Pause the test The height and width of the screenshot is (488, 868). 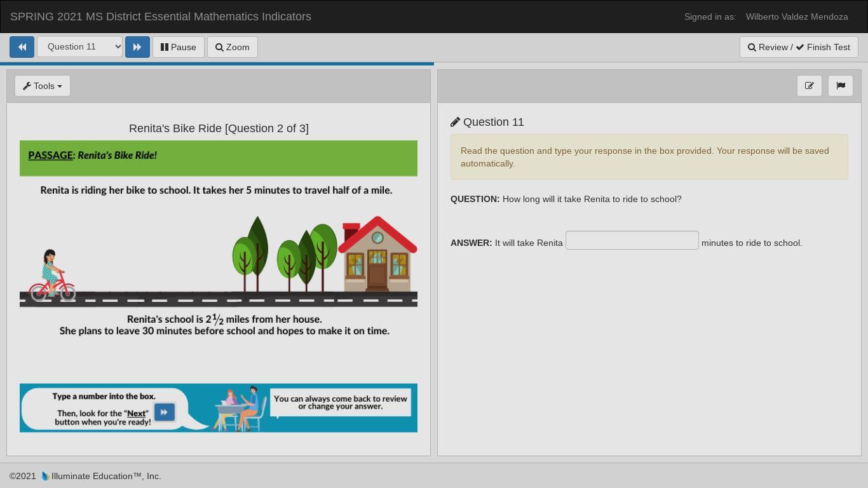pos(178,47)
